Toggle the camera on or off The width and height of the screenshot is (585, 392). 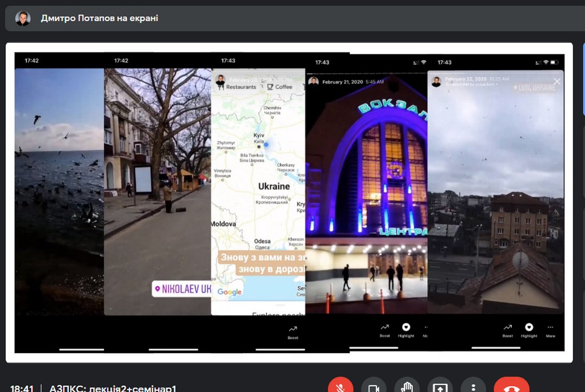click(x=374, y=386)
